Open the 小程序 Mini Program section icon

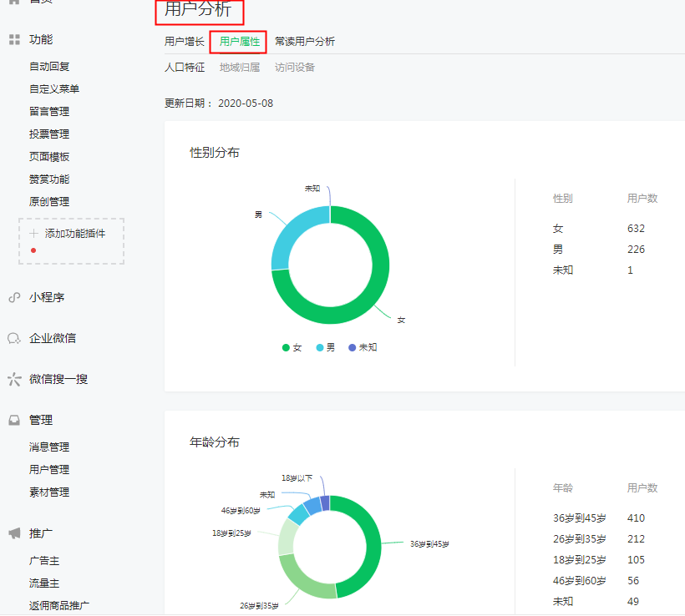[13, 297]
